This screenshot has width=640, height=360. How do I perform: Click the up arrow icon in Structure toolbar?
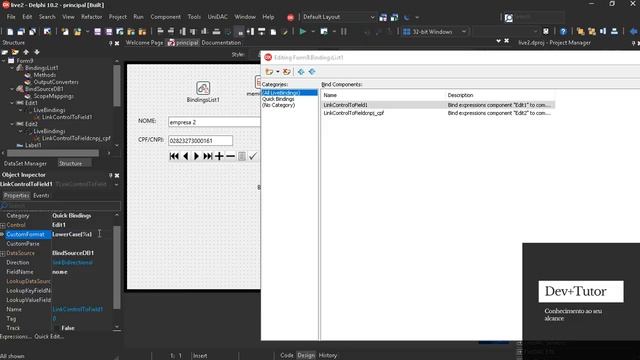click(x=26, y=52)
